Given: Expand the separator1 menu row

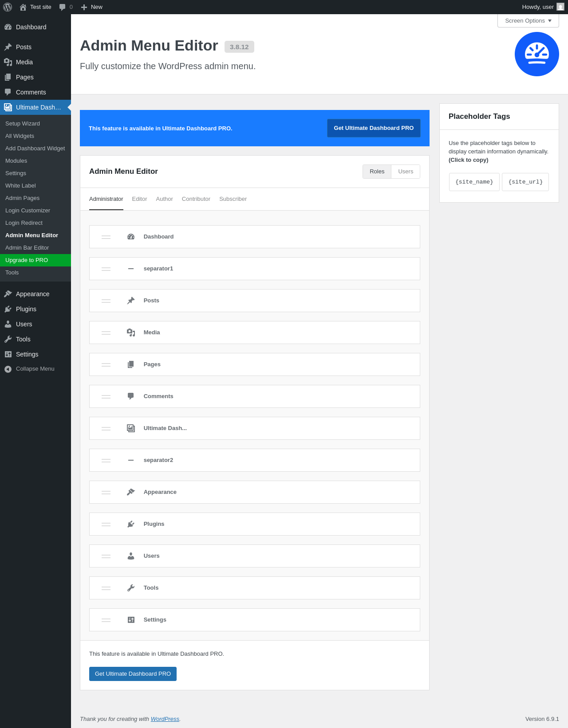Looking at the screenshot, I should click(255, 269).
